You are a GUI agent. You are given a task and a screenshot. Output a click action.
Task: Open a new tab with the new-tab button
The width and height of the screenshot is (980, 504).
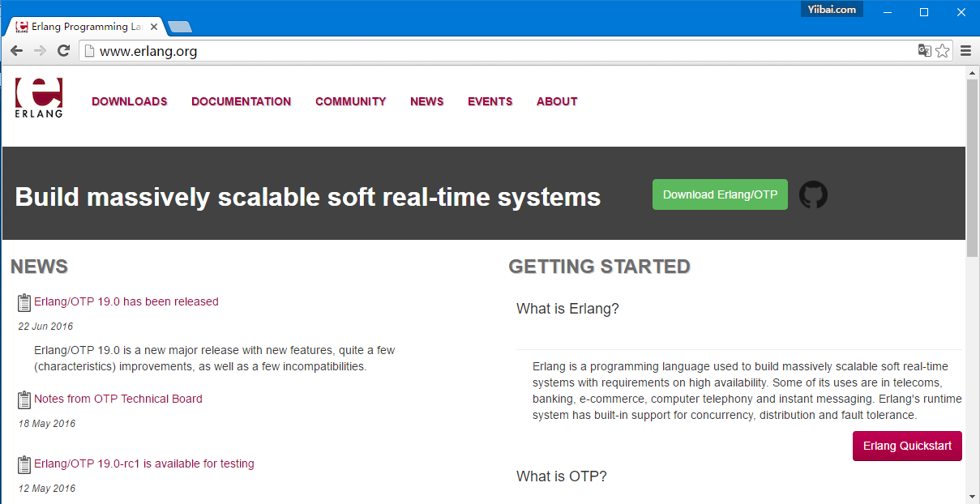(180, 27)
